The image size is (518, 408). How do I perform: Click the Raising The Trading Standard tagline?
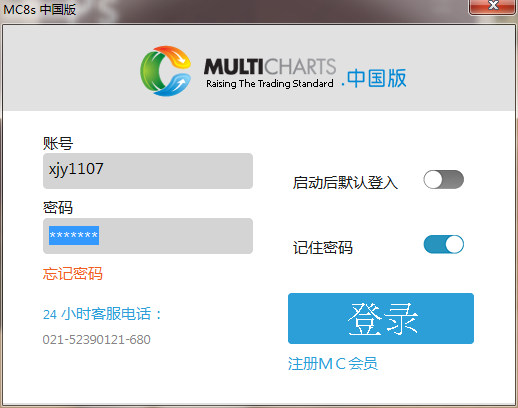270,84
